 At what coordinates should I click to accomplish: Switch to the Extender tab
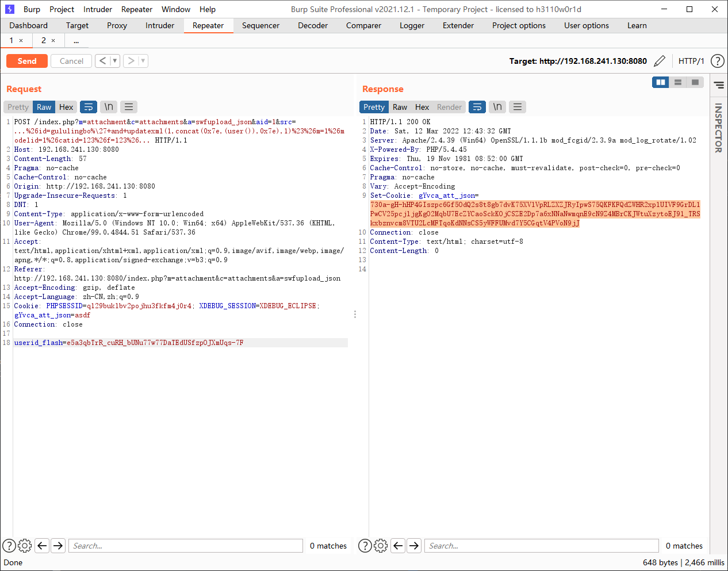(458, 25)
